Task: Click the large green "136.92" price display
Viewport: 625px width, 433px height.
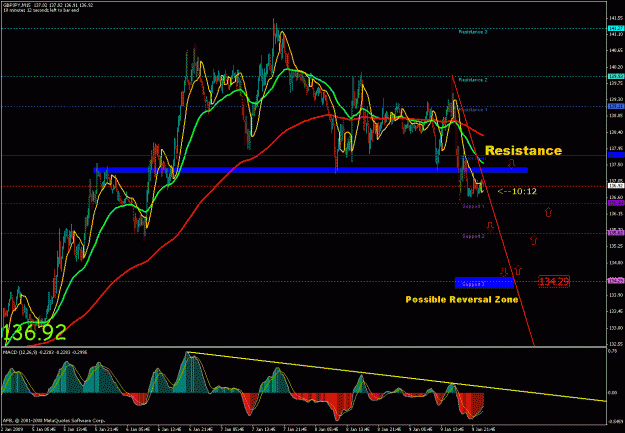Action: click(x=33, y=333)
